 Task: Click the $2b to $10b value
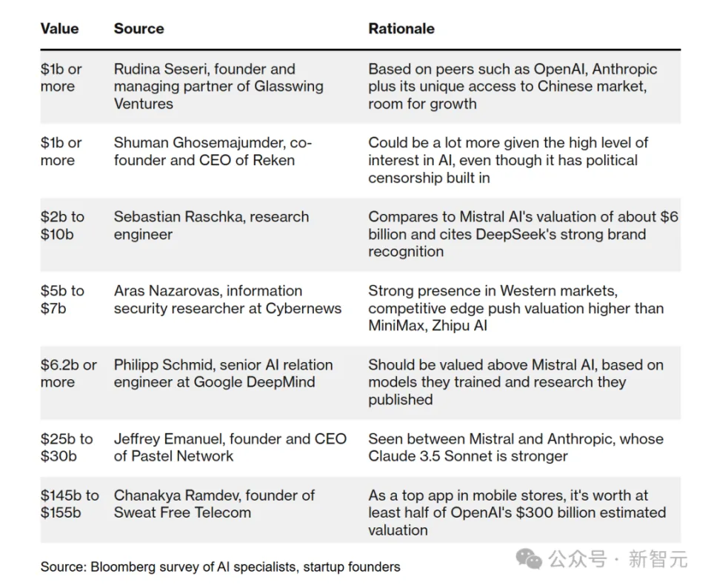click(x=62, y=225)
